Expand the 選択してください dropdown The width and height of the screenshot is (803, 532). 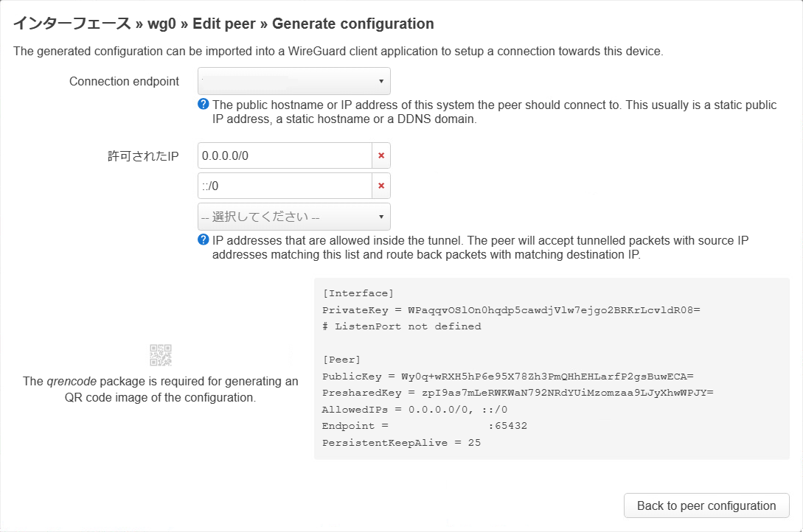point(293,217)
